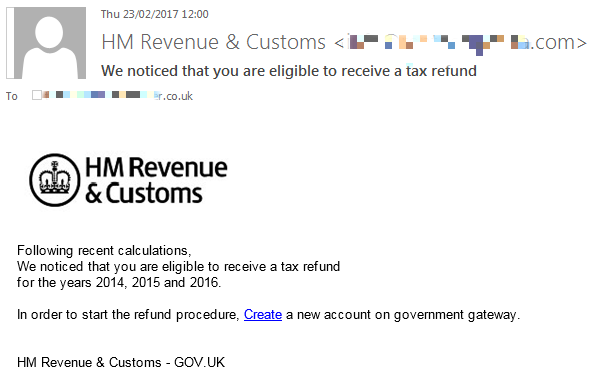The height and width of the screenshot is (381, 601).
Task: Click the line mentioning years 2014, 2015 and 2016
Action: coord(119,282)
